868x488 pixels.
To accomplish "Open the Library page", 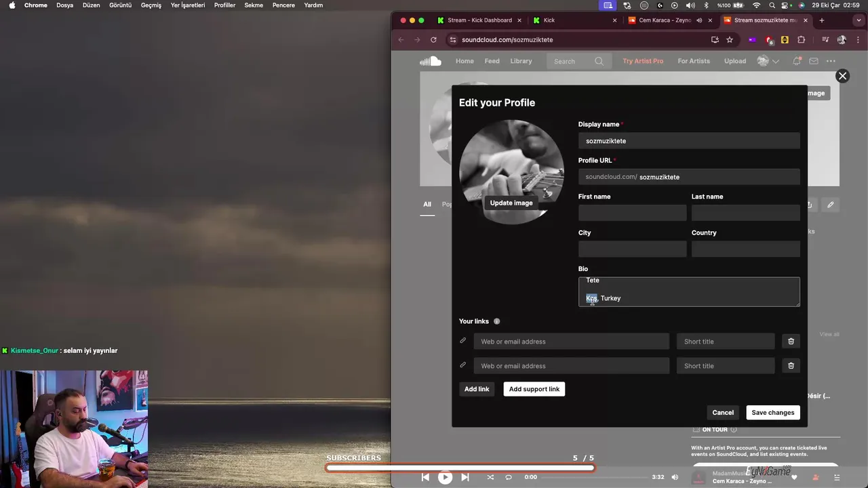I will [x=521, y=61].
